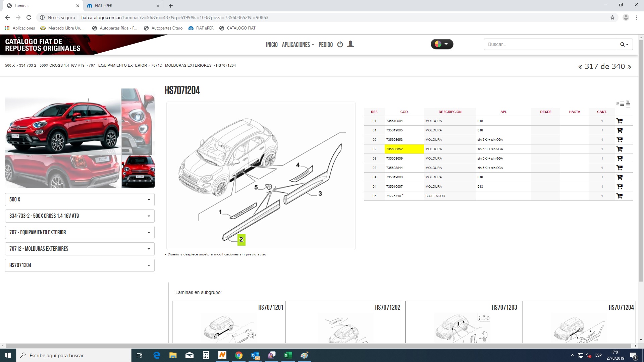Open the color theme pill dropdown

[442, 44]
